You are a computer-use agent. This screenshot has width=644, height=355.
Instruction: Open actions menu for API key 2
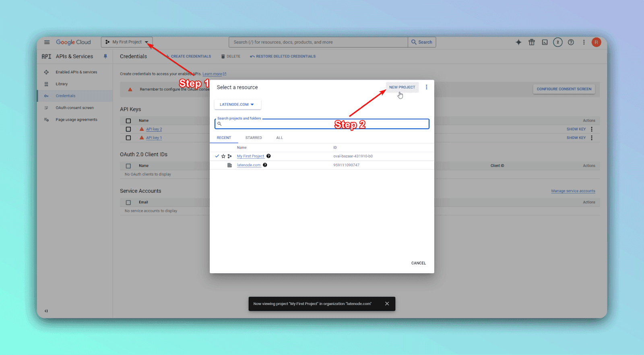pos(592,129)
